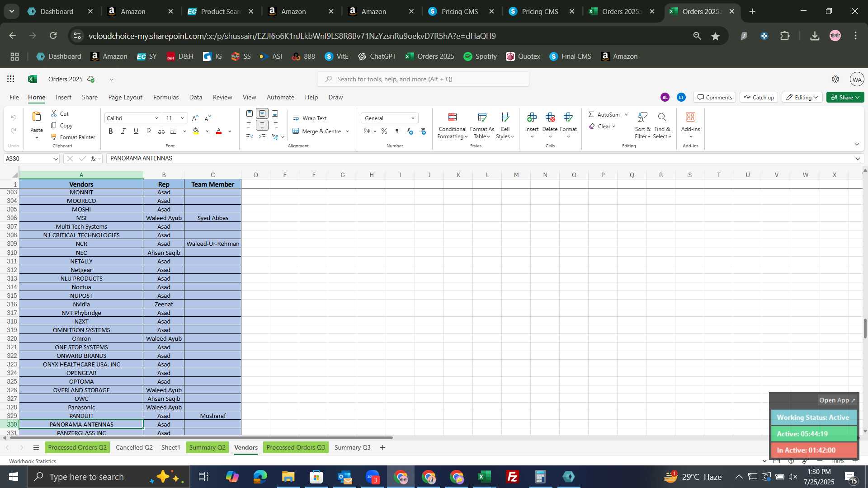Toggle Italic formatting
This screenshot has width=868, height=488.
(123, 131)
